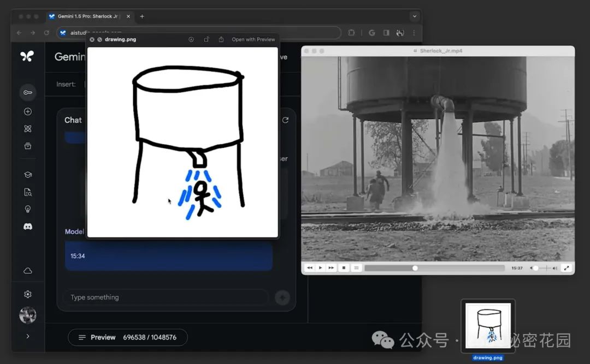Open a new browser tab
590x364 pixels.
[142, 16]
